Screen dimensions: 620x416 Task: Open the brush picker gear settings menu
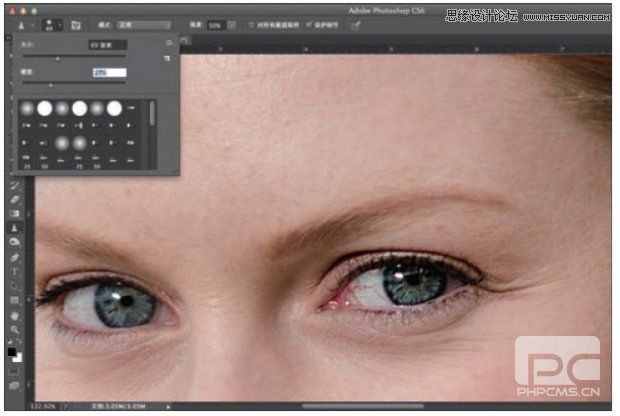(x=169, y=43)
